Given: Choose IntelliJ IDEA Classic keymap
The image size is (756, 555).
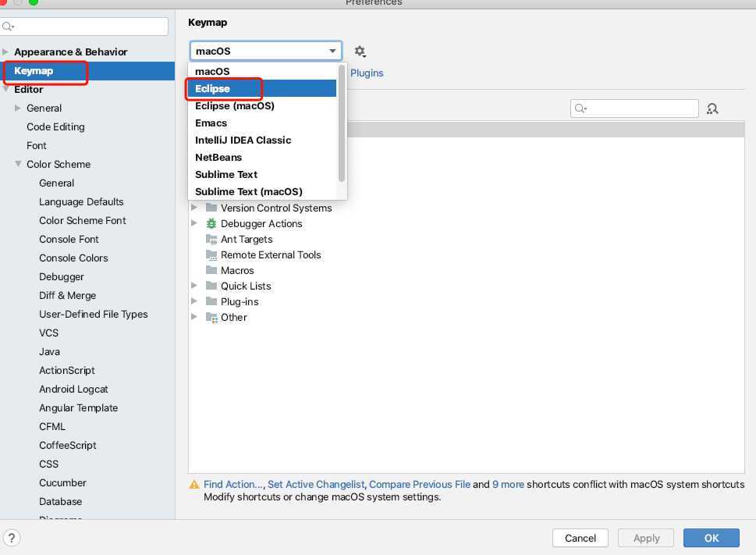Looking at the screenshot, I should click(x=262, y=140).
